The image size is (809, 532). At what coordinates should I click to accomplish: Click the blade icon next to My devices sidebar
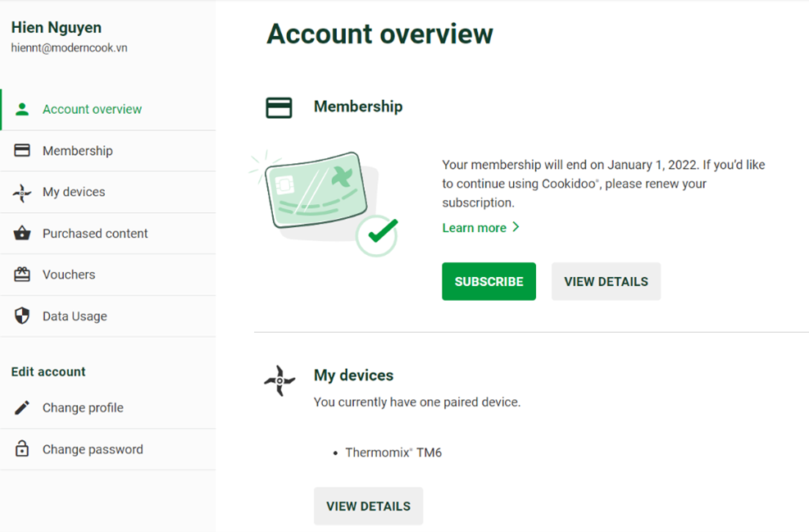22,193
